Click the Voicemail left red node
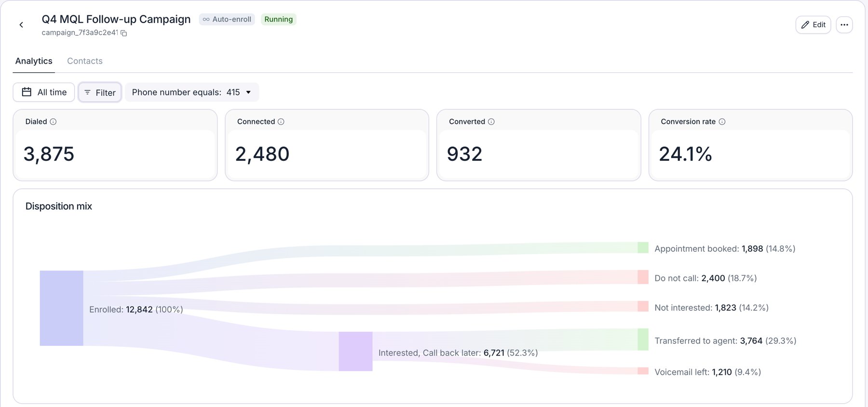 643,371
